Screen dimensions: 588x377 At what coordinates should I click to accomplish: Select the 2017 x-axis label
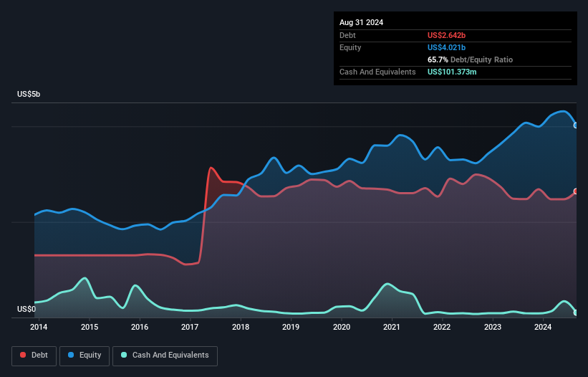(190, 327)
